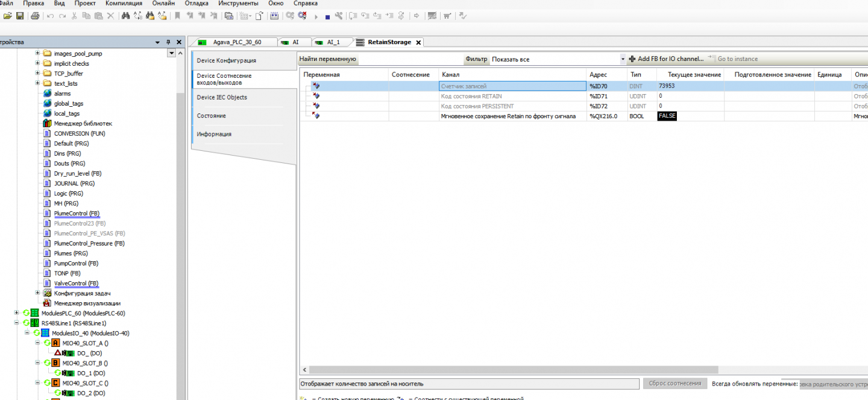
Task: Click the alarms globe icon
Action: click(48, 94)
